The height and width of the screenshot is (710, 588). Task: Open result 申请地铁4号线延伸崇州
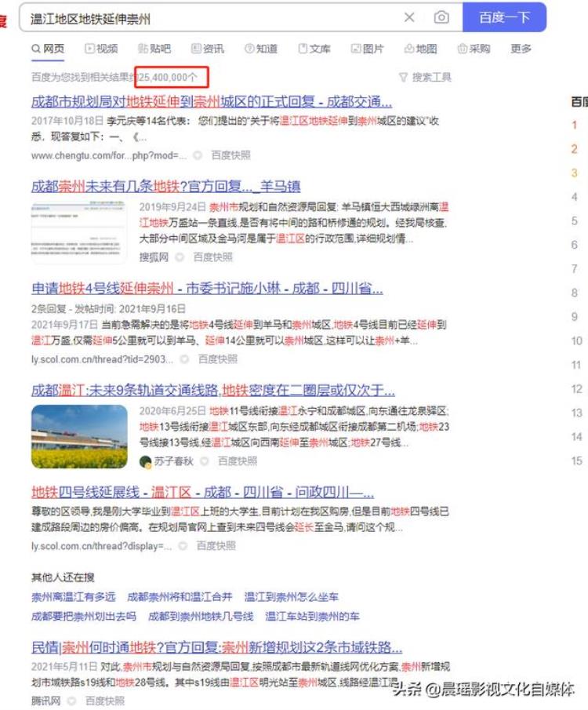click(x=207, y=288)
